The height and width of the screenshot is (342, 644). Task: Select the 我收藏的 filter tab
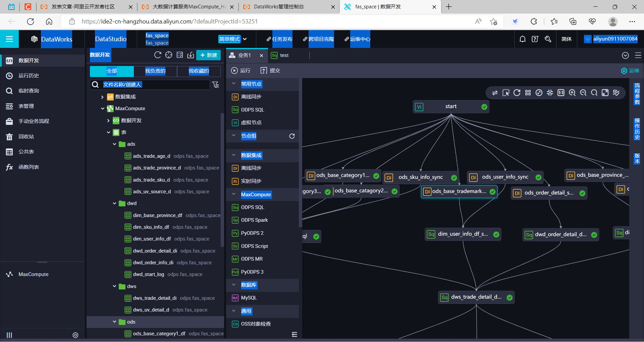(199, 71)
